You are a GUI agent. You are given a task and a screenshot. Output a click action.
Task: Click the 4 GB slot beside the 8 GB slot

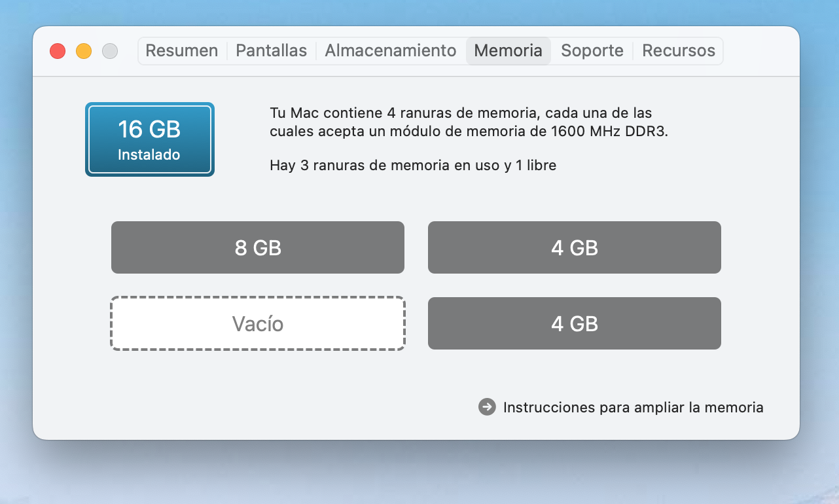574,247
